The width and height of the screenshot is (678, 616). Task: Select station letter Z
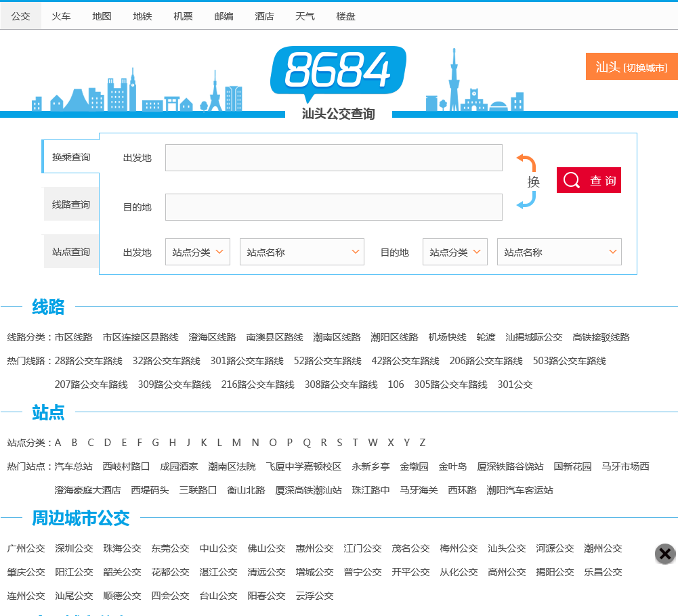click(423, 443)
